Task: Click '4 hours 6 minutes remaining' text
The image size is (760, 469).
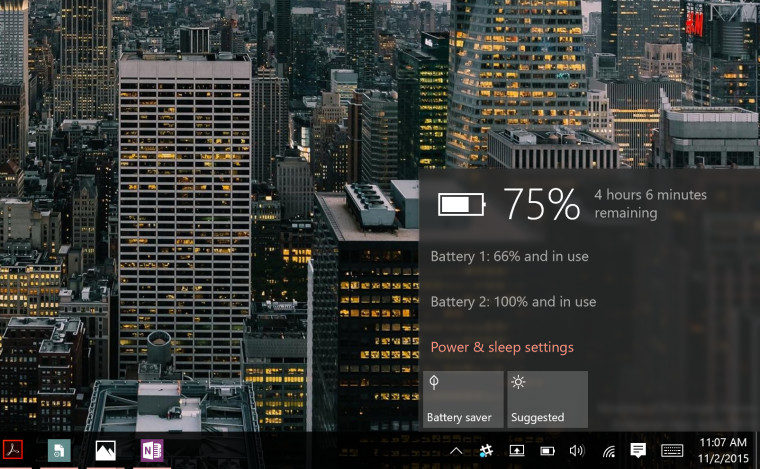Action: coord(650,204)
